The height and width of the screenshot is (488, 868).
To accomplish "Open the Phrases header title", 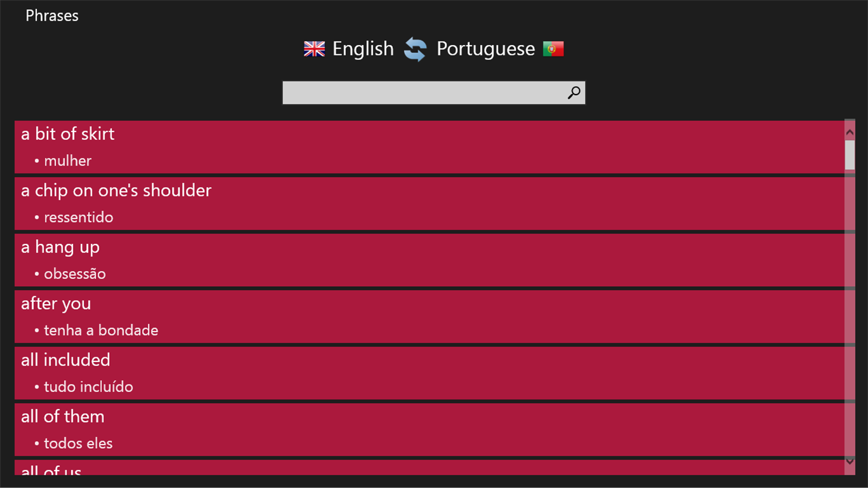I will (x=52, y=16).
